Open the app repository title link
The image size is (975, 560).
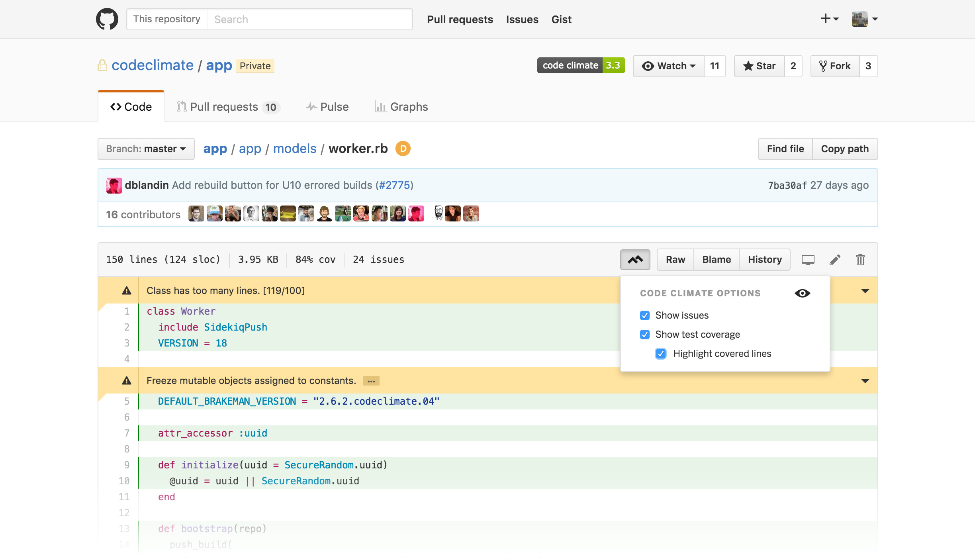coord(219,65)
